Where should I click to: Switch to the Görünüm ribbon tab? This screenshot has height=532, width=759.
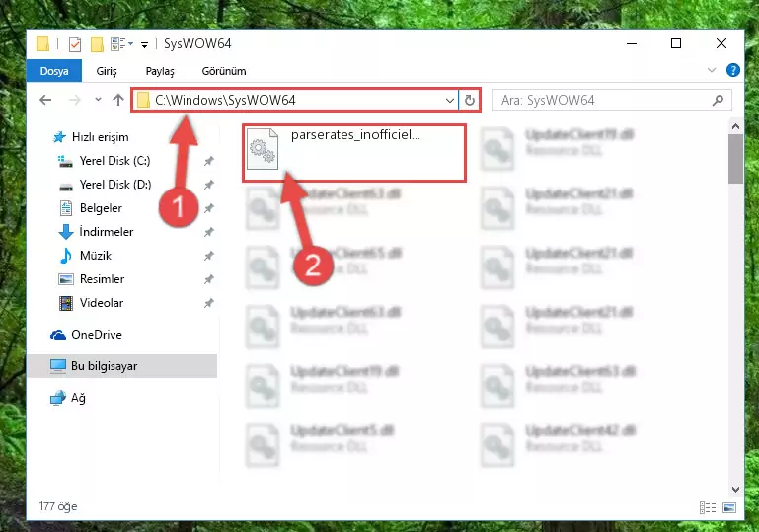click(224, 71)
